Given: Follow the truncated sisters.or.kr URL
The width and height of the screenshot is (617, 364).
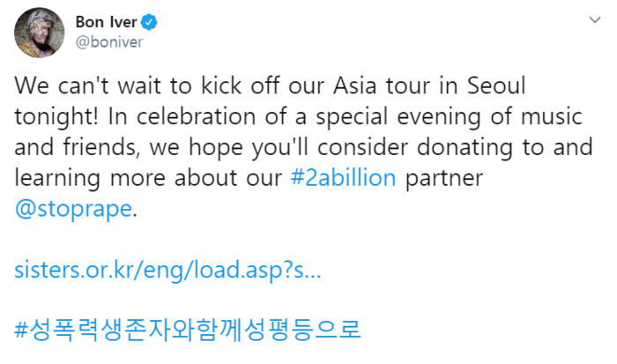Looking at the screenshot, I should (x=168, y=271).
